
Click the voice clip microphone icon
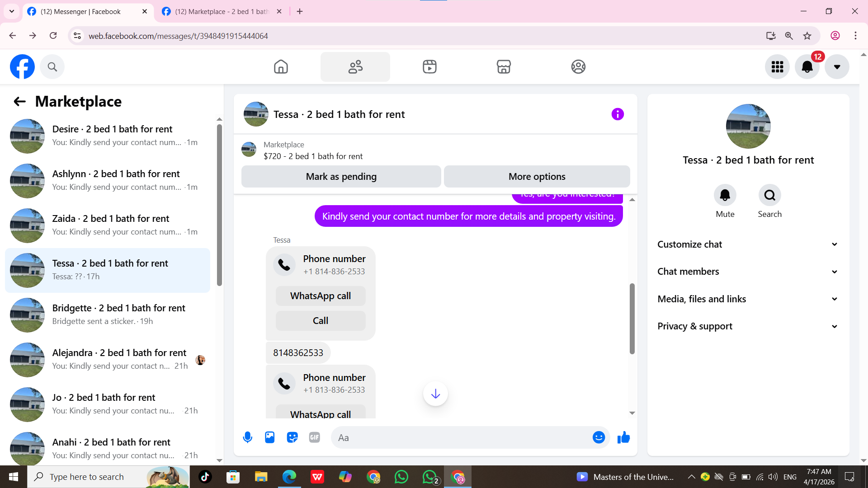click(x=247, y=437)
